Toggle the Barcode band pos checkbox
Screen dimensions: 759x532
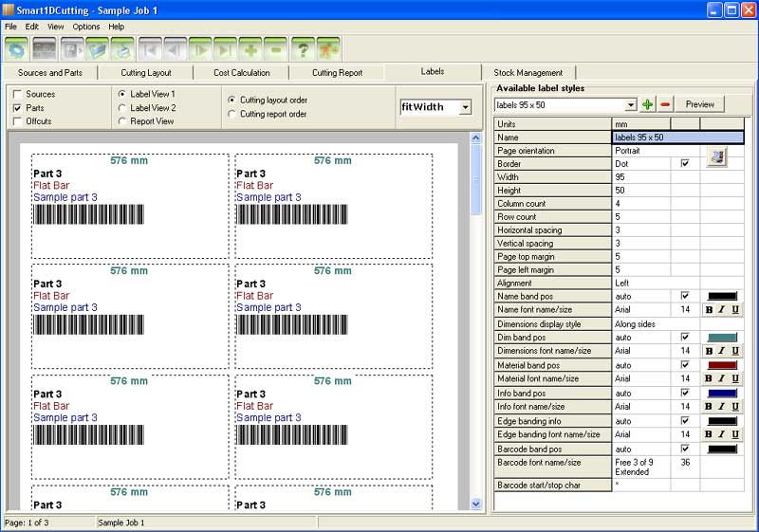pos(685,449)
